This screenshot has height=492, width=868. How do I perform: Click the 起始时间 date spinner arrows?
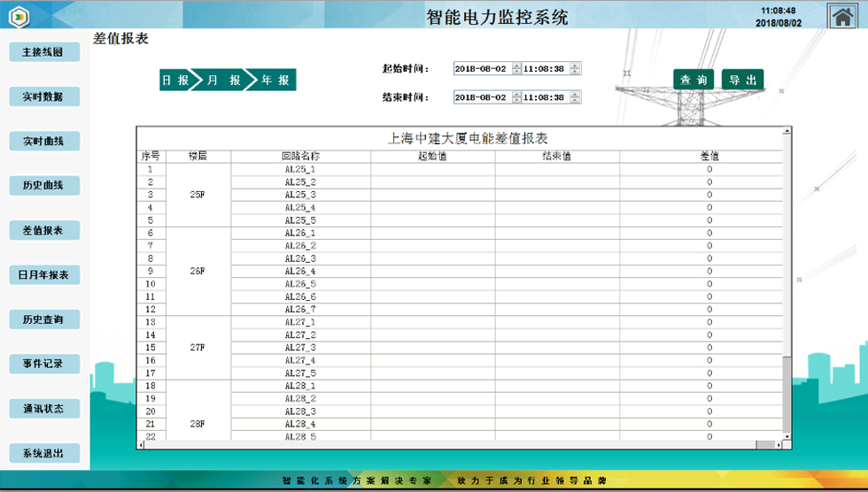[516, 69]
